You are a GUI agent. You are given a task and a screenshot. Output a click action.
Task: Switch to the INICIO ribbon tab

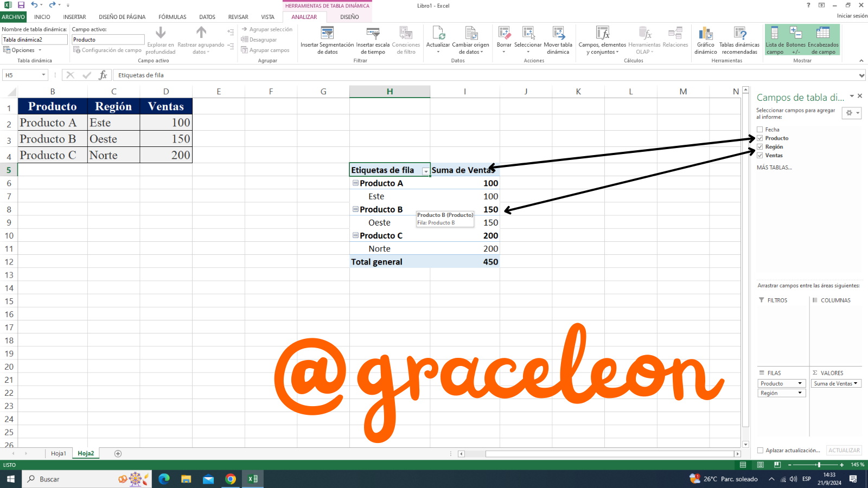[42, 17]
